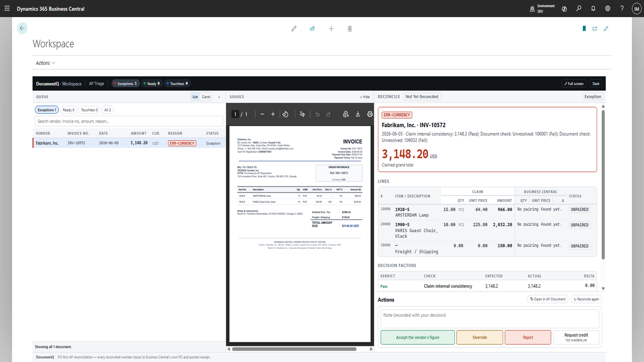Image resolution: width=644 pixels, height=362 pixels.
Task: Select the Ready 0 queue tab
Action: point(68,110)
